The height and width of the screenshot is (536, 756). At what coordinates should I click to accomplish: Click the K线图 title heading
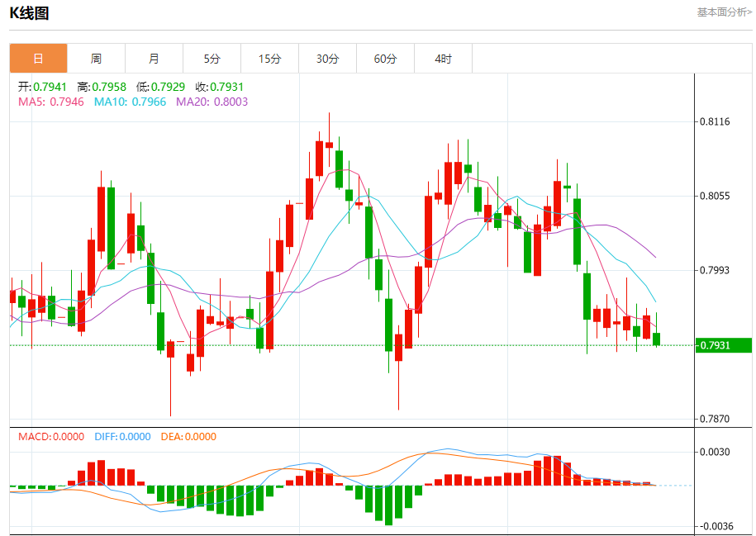pyautogui.click(x=29, y=13)
